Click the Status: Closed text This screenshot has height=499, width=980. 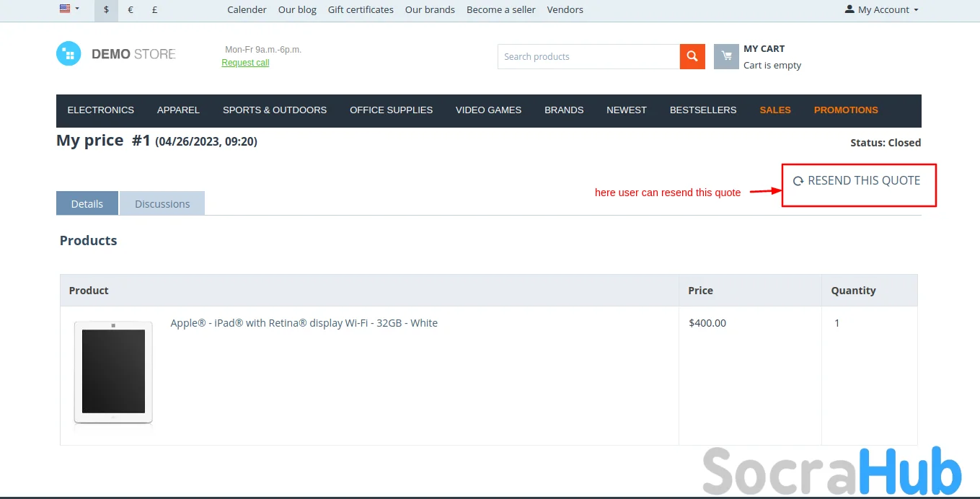[886, 143]
